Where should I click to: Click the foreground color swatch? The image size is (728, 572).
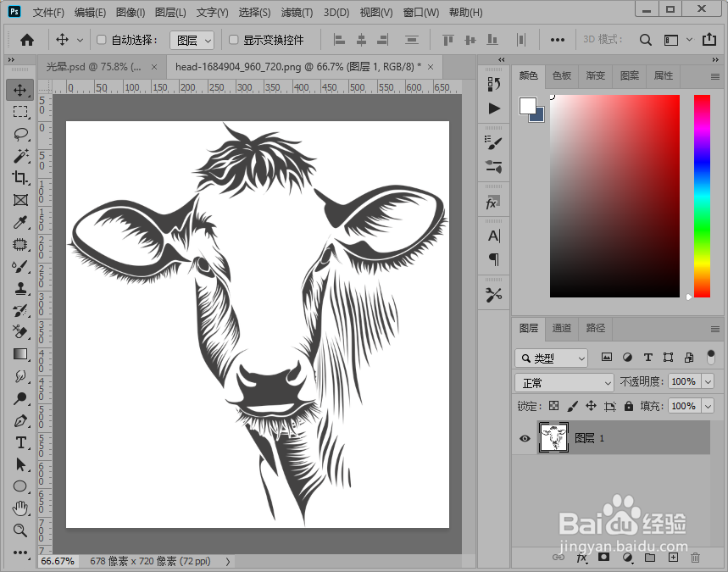[527, 106]
